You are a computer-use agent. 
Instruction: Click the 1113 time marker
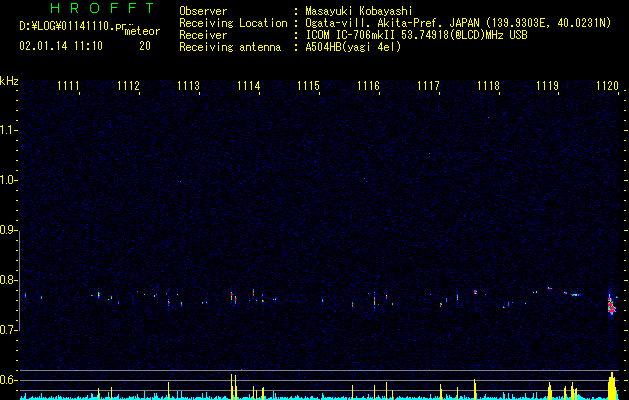point(188,86)
